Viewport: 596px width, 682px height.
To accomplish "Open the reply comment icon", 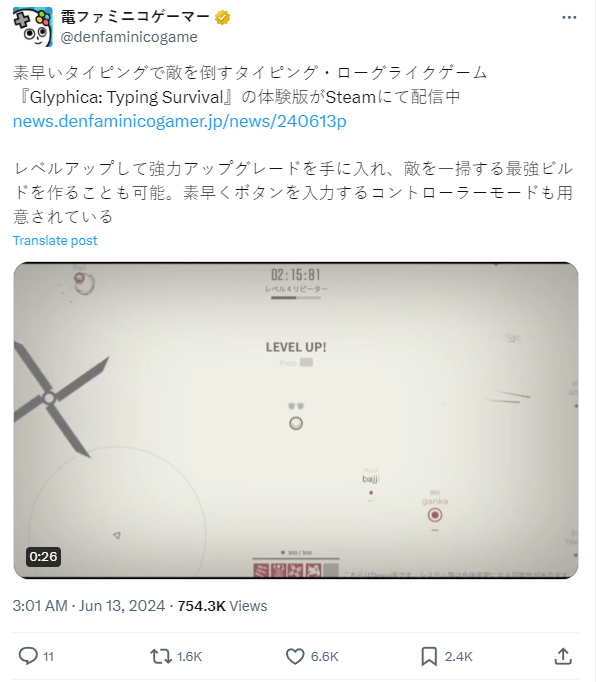I will [28, 656].
